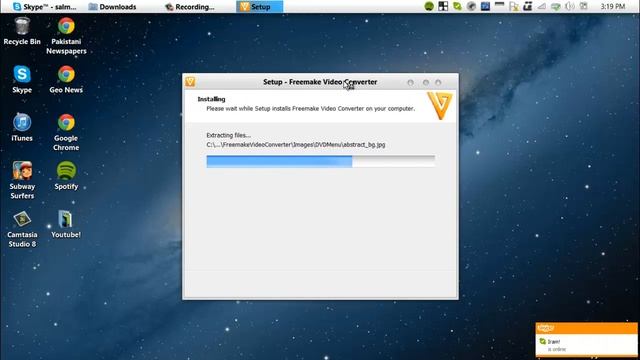Click the installation progress bar
Screen dimensions: 640x360
point(320,161)
